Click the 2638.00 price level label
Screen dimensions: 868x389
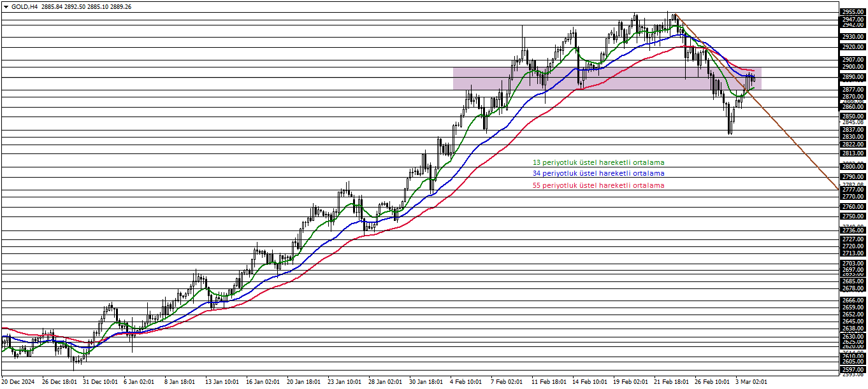point(853,328)
